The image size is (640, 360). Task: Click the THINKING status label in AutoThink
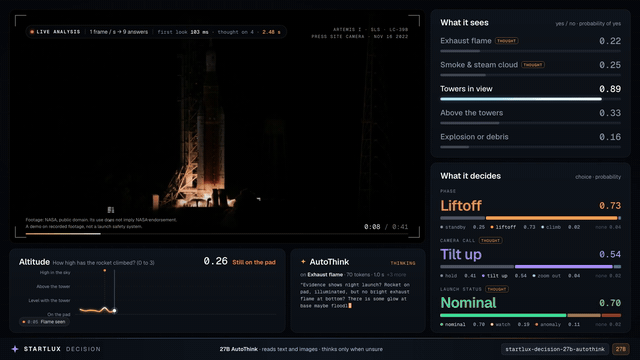pos(403,263)
